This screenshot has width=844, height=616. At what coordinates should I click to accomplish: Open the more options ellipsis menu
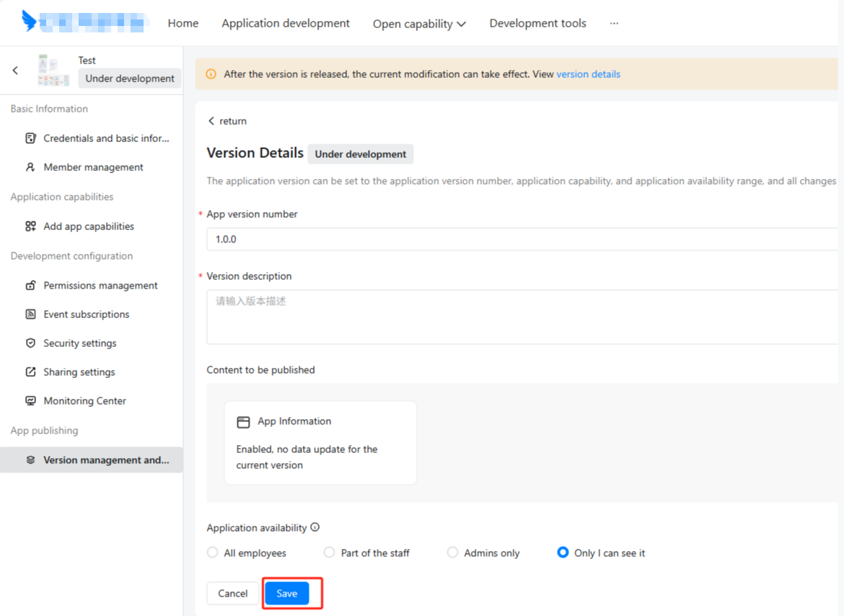point(614,23)
